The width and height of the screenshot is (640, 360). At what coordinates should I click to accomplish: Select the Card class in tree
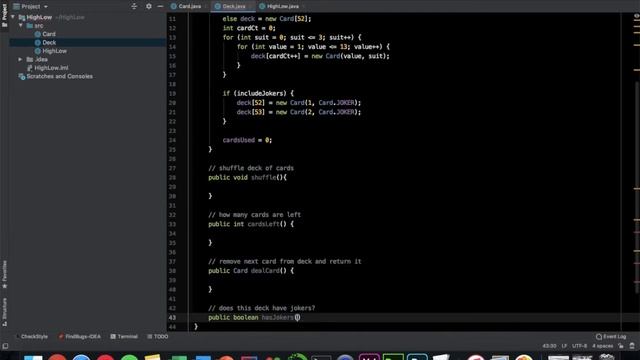point(49,34)
